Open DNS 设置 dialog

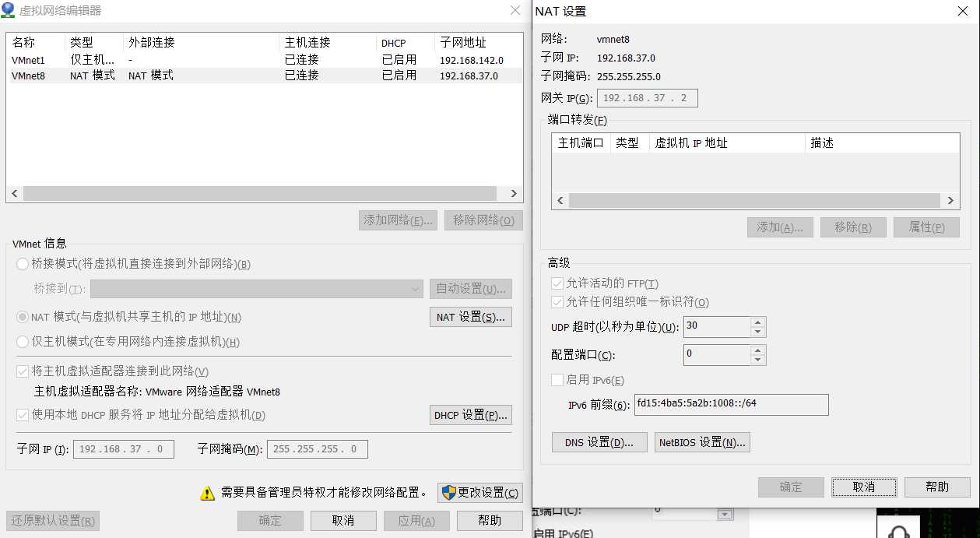click(x=599, y=441)
